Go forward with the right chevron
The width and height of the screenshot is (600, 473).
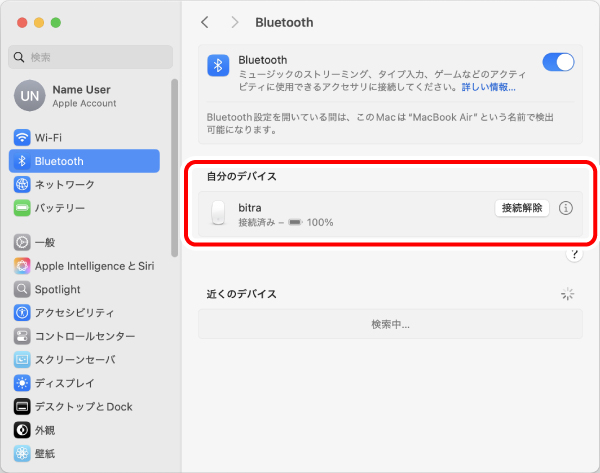(x=235, y=22)
